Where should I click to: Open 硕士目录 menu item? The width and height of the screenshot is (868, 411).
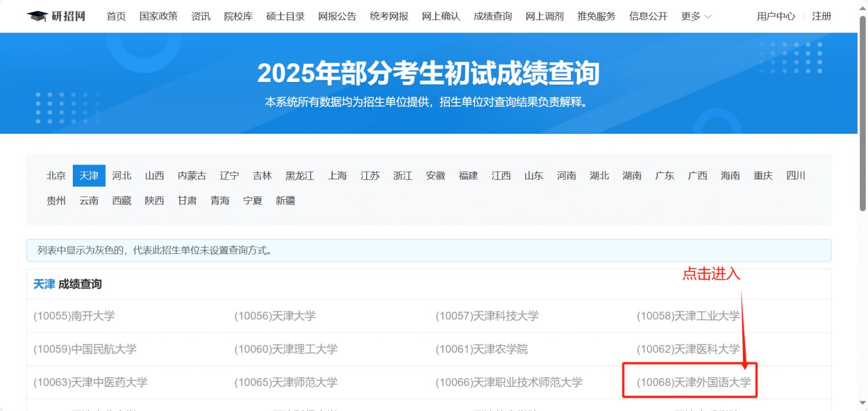(x=286, y=17)
